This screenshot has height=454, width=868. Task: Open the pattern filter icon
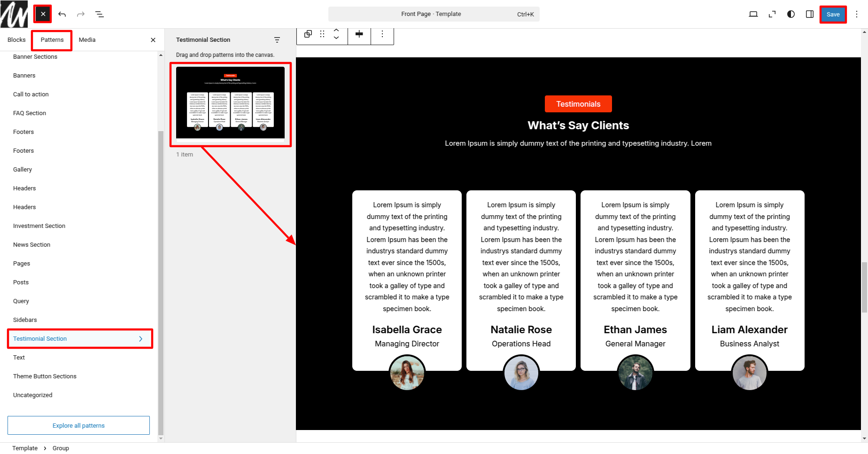[x=277, y=40]
